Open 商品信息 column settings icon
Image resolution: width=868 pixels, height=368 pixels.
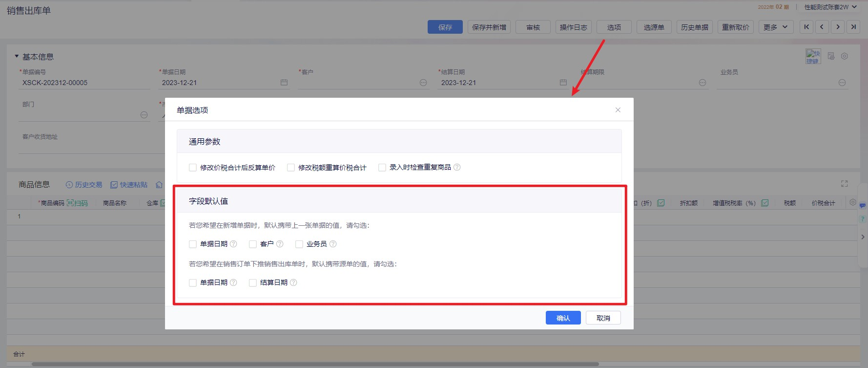[x=853, y=202]
